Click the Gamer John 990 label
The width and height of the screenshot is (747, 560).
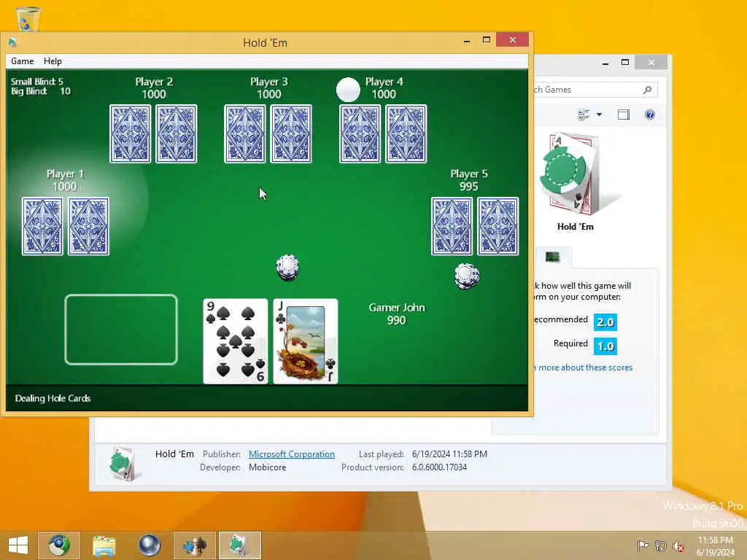[x=397, y=314]
